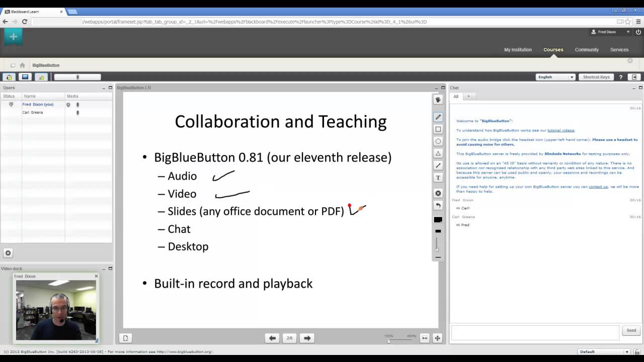The image size is (644, 362).
Task: Adjust the whiteboard line thickness slider
Action: 437,244
